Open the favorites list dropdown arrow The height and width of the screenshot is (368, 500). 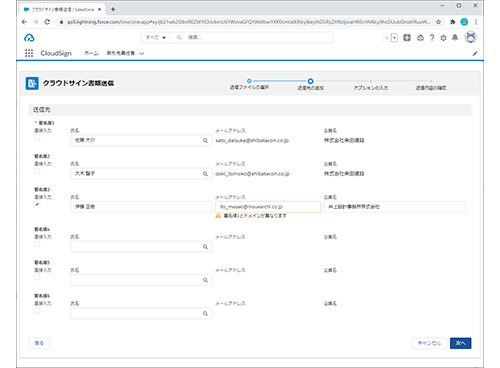coord(394,38)
